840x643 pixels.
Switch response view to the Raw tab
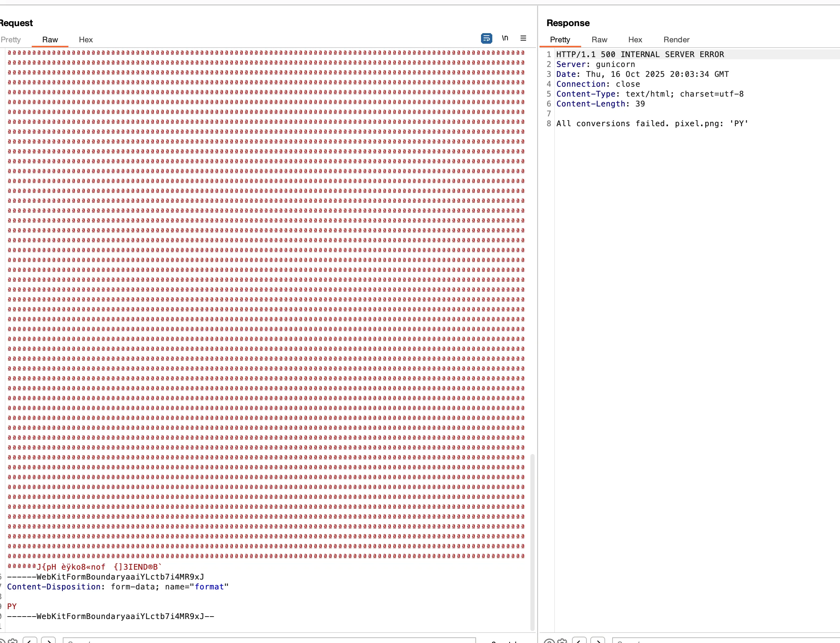(x=599, y=40)
